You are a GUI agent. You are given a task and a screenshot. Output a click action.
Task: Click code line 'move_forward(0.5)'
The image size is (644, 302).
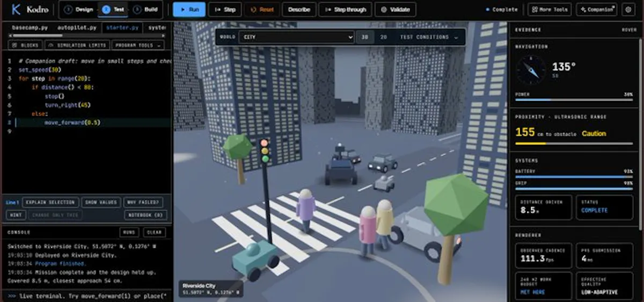pos(72,123)
